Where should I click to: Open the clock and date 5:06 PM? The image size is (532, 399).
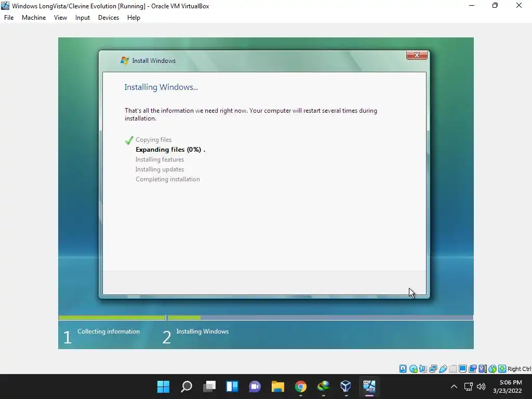[508, 387]
